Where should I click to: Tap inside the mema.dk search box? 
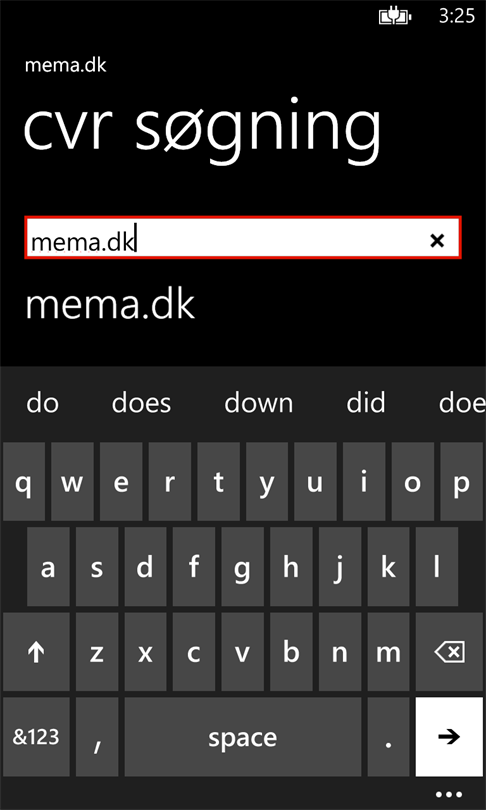(243, 238)
